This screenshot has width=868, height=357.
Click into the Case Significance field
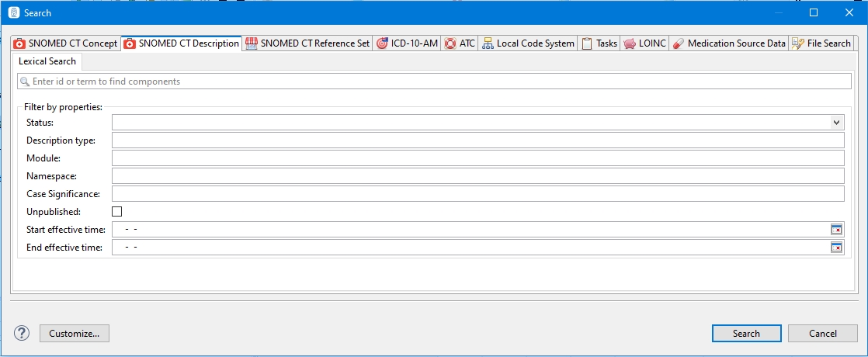(477, 194)
